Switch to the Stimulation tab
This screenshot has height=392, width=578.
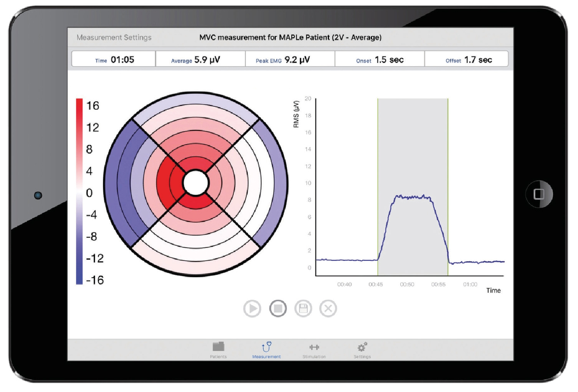coord(314,350)
